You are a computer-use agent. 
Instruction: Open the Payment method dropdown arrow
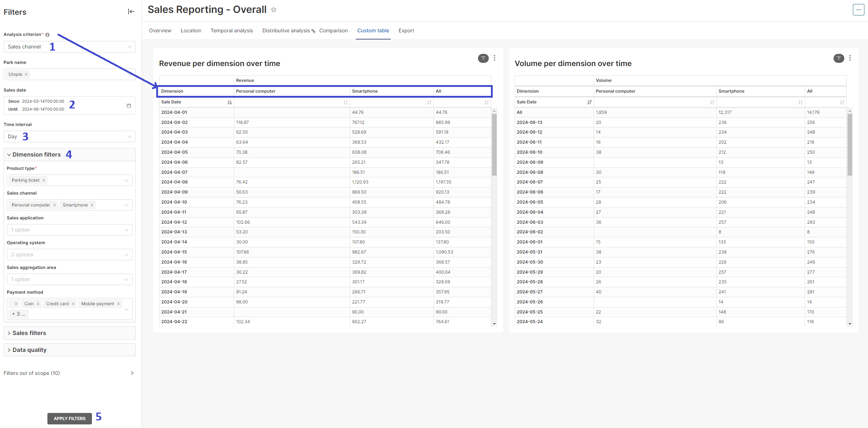[126, 309]
